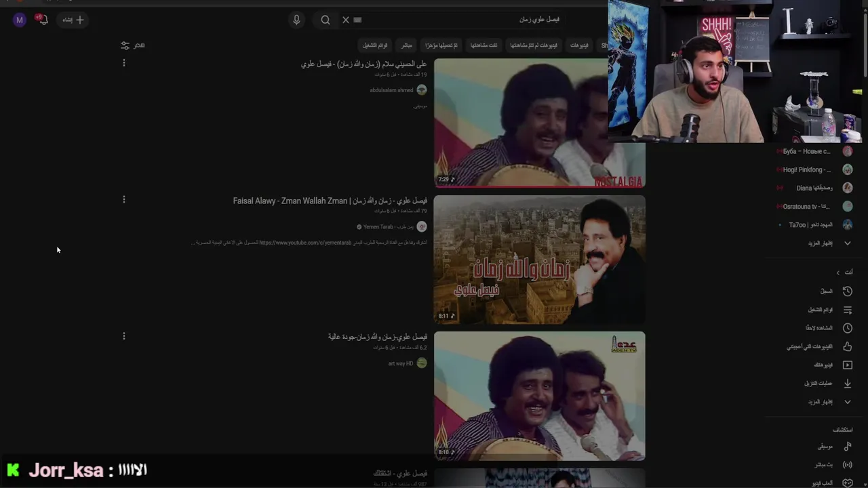Open the abdulsalam ahmed channel avatar

422,90
